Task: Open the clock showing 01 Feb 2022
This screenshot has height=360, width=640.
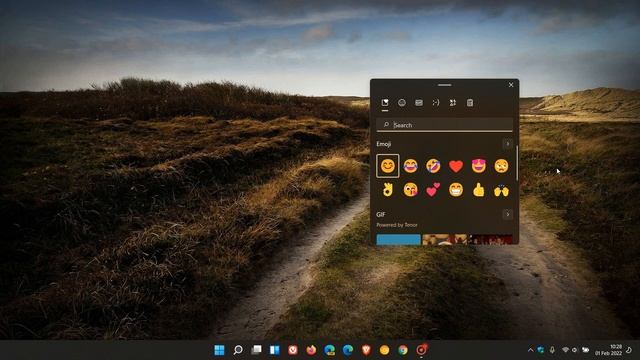Action: click(609, 350)
